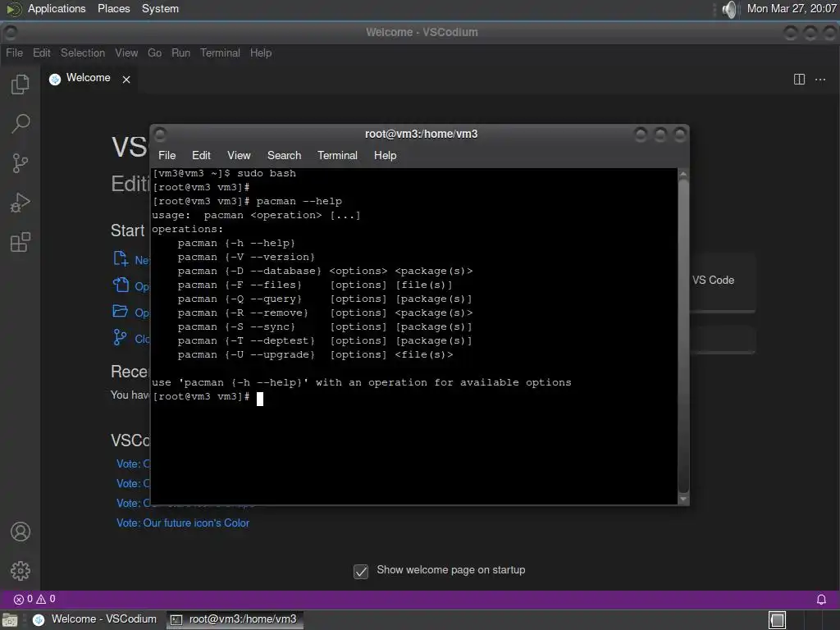The height and width of the screenshot is (630, 840).
Task: Open the Explorer view in VSCodium
Action: tap(21, 84)
